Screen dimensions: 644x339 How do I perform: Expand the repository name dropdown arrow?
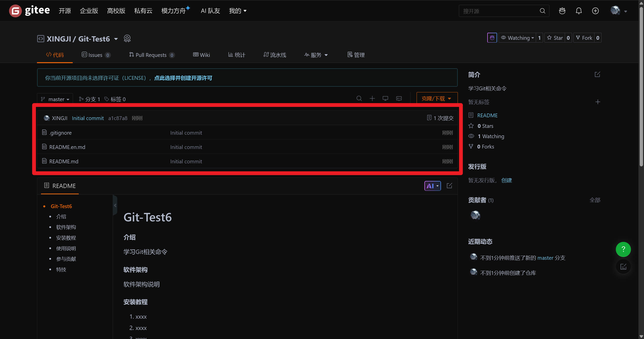[116, 39]
